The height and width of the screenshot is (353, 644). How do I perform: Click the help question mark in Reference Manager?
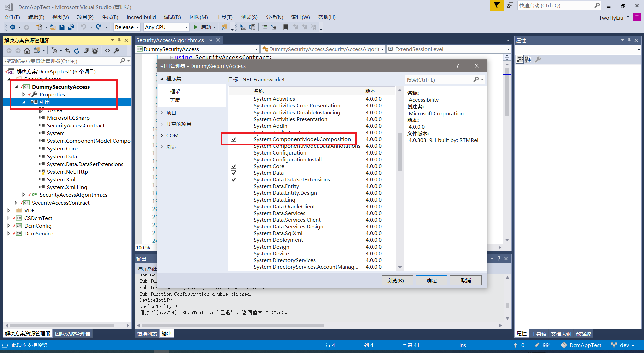coord(458,66)
